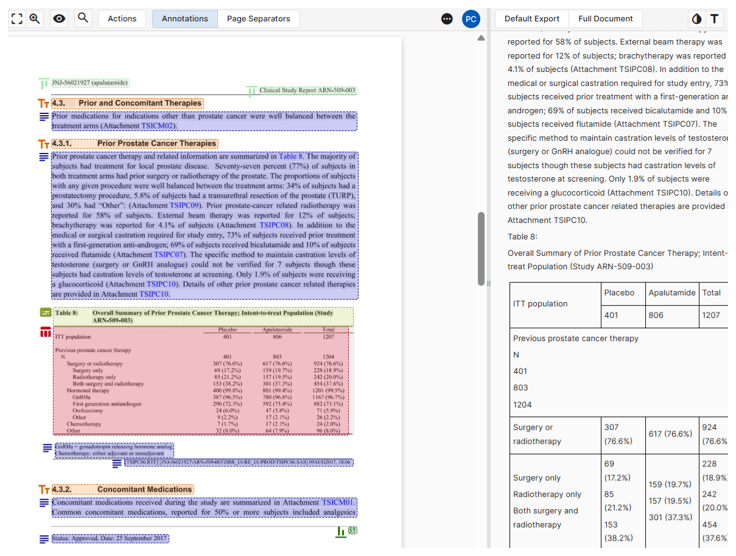Screen dimensions: 736x556
Task: Click the Default Export button
Action: click(532, 18)
